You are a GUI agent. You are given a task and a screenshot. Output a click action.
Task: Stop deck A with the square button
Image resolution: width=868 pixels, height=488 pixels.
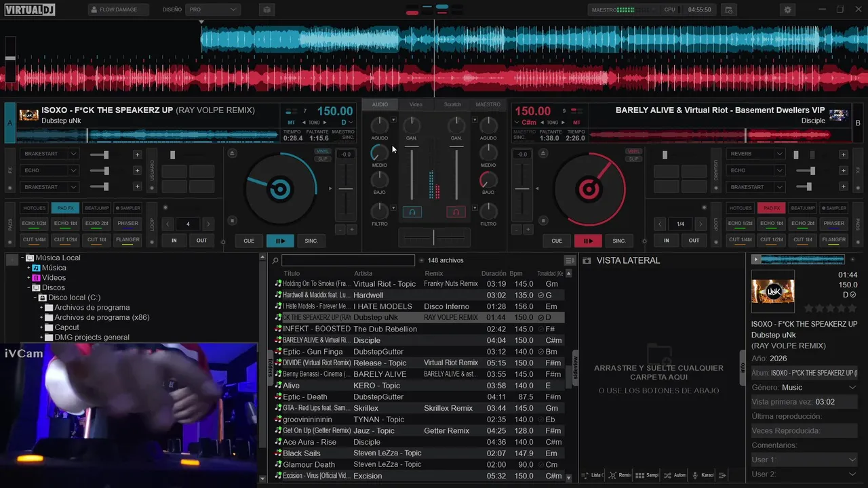pyautogui.click(x=233, y=220)
